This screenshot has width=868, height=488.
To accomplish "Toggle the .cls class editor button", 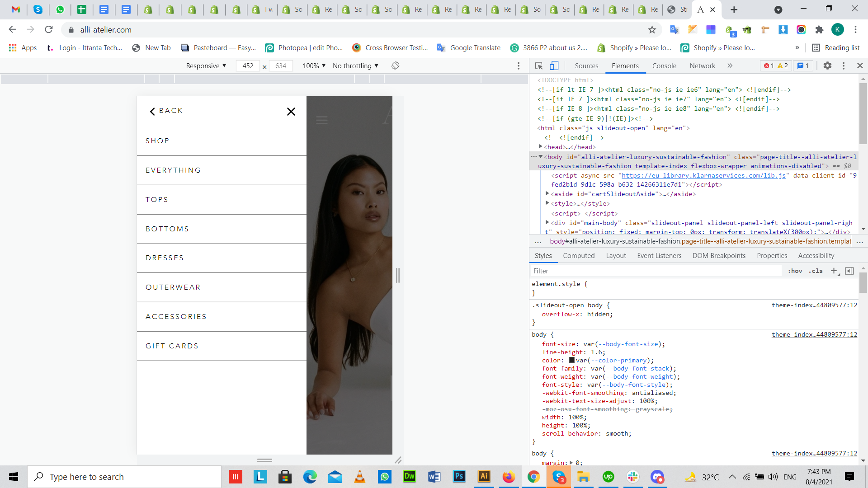I will coord(816,271).
